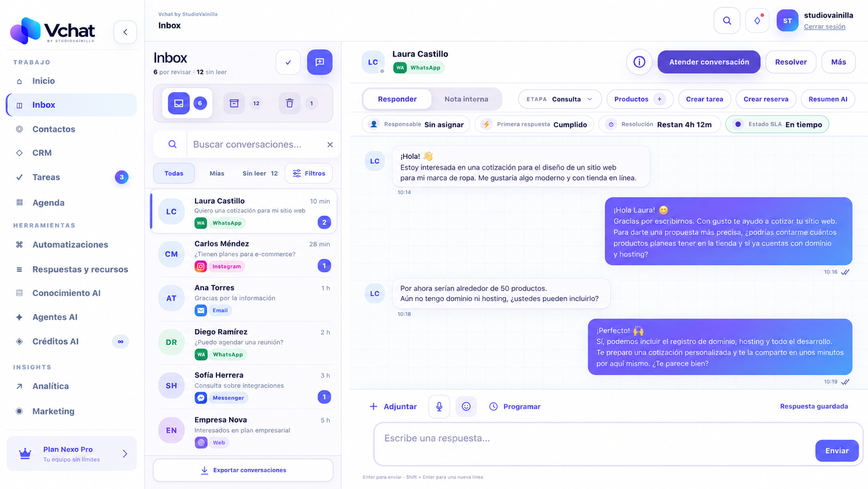This screenshot has width=868, height=489.
Task: Click the Resumen AI button
Action: click(x=828, y=99)
